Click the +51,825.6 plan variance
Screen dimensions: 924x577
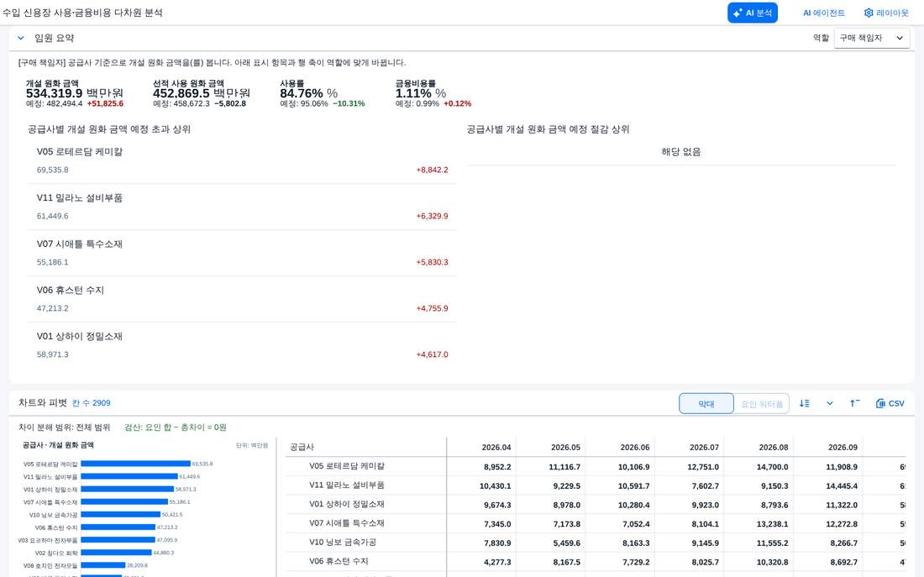point(106,104)
